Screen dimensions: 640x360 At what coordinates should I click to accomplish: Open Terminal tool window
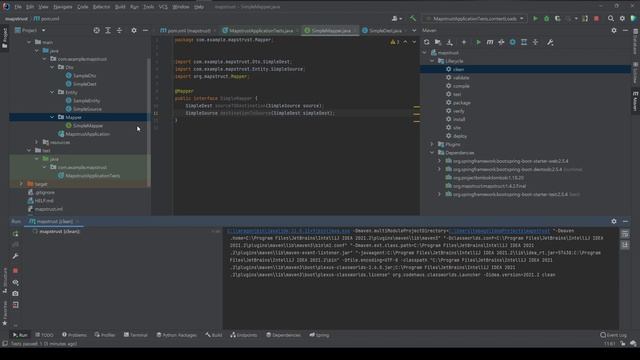click(136, 335)
